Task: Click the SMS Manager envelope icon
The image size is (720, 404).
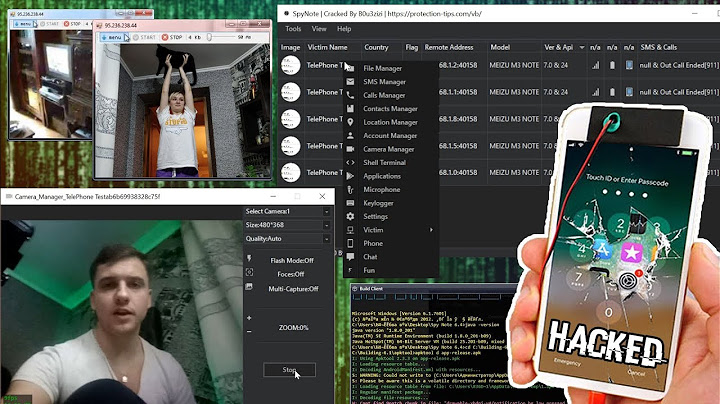Action: point(350,82)
